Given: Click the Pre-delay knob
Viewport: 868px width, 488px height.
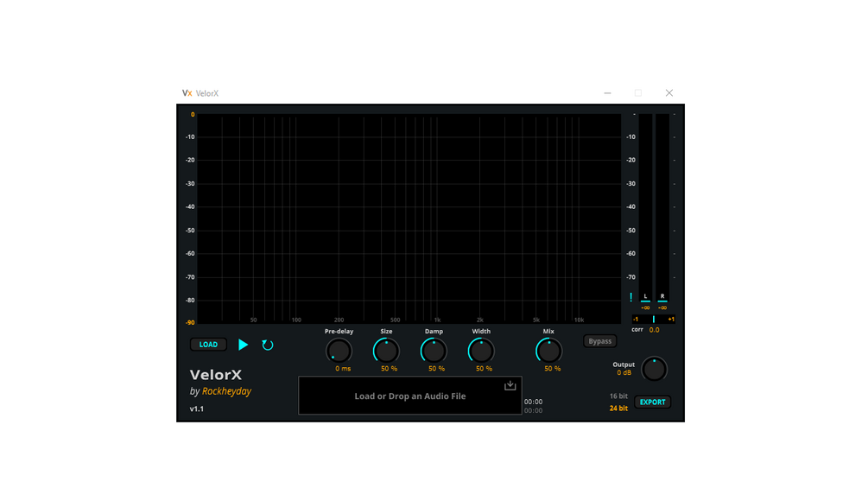Looking at the screenshot, I should (339, 351).
